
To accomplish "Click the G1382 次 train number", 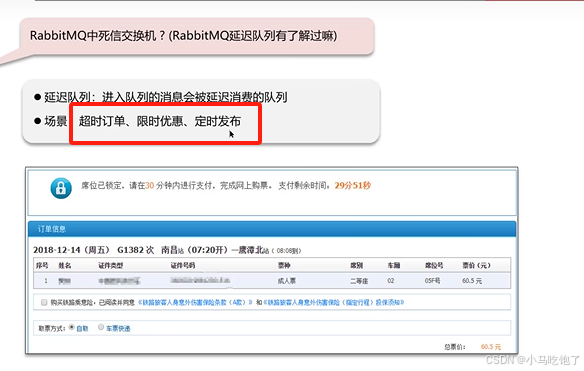I will coord(136,250).
